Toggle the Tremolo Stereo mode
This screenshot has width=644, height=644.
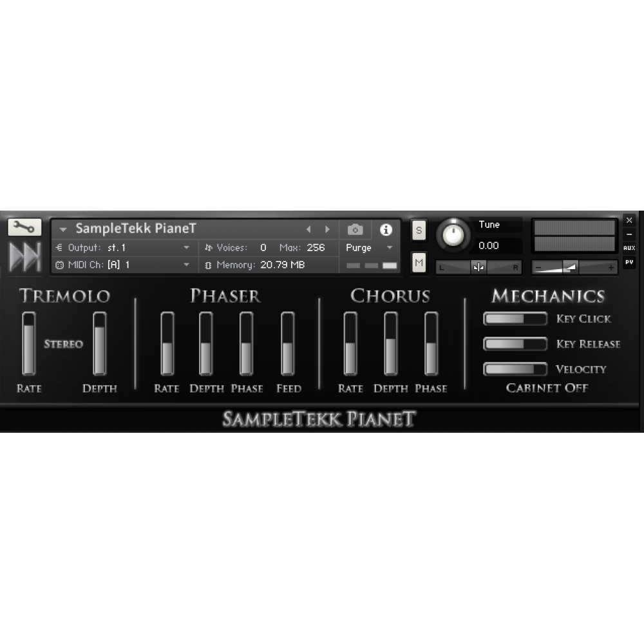[x=63, y=344]
